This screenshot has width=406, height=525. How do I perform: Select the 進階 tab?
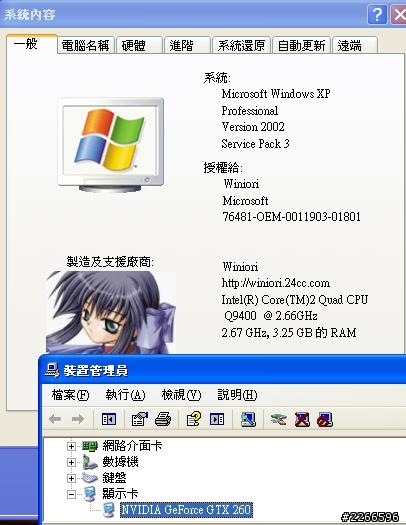(187, 45)
